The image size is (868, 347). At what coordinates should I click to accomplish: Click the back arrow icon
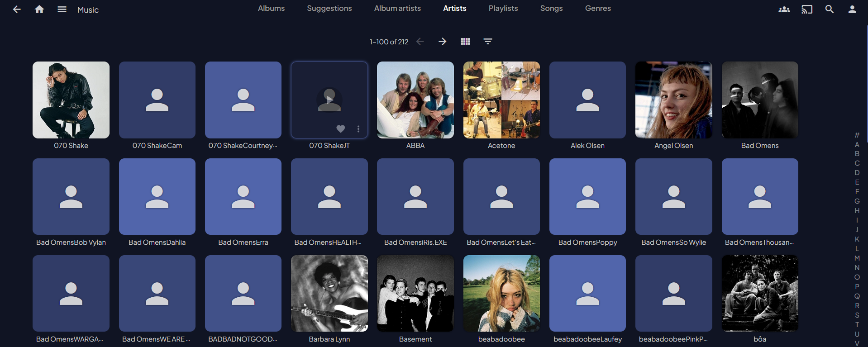point(17,10)
